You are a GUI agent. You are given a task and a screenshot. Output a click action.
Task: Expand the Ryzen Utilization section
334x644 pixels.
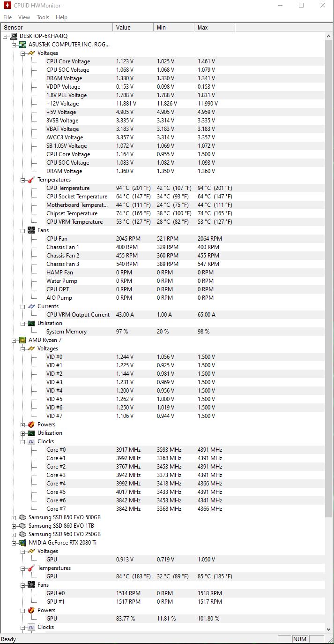pyautogui.click(x=23, y=433)
